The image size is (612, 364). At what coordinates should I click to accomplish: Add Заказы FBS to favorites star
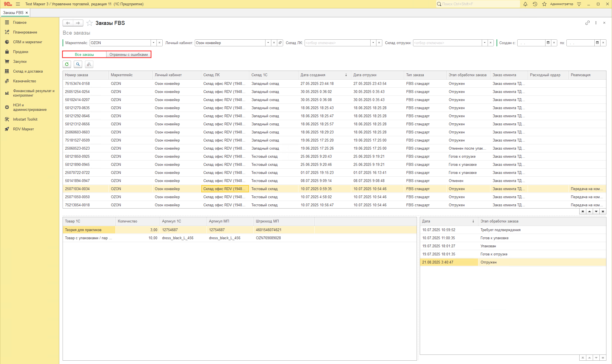click(89, 23)
